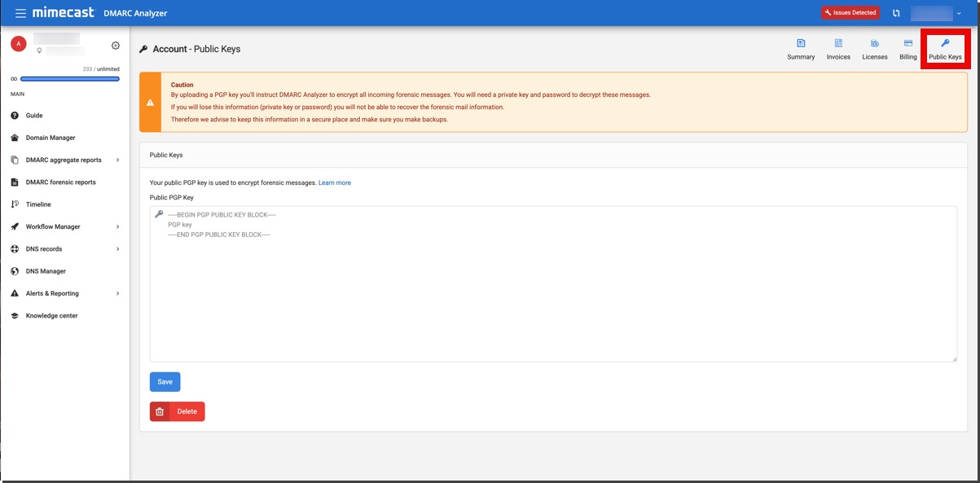The height and width of the screenshot is (483, 980).
Task: Click the refresh sync icon in header
Action: tap(896, 13)
